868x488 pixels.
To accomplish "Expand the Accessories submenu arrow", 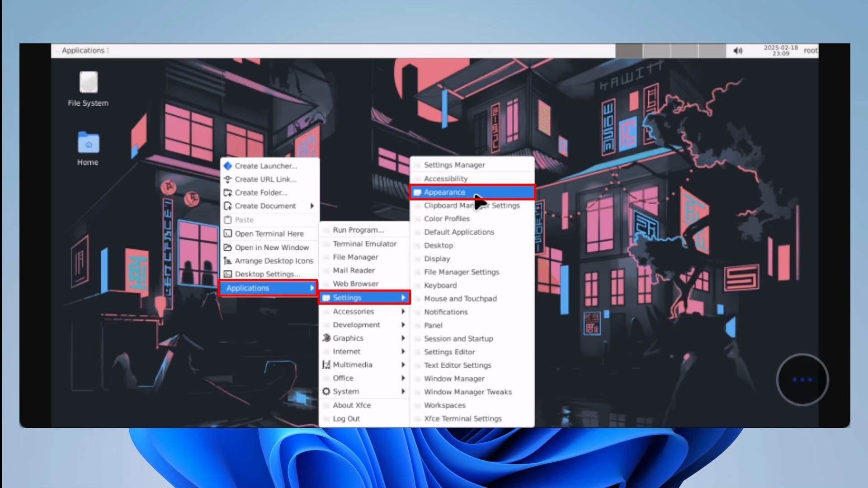I will point(402,311).
